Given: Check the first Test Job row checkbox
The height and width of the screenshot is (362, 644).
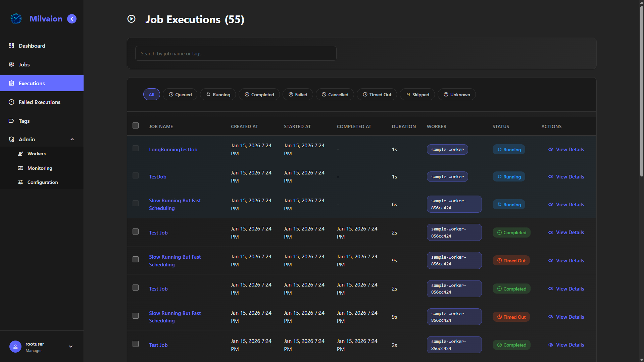Looking at the screenshot, I should [136, 232].
